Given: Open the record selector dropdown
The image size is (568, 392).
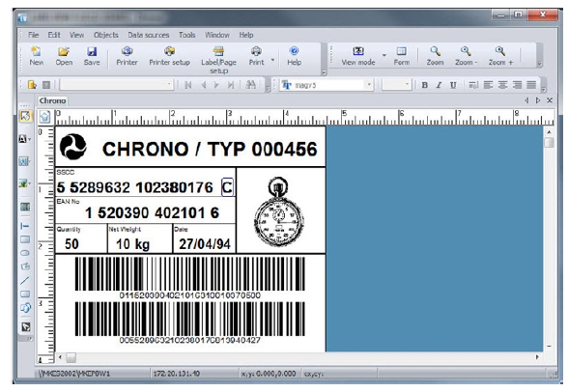Looking at the screenshot, I should point(169,85).
